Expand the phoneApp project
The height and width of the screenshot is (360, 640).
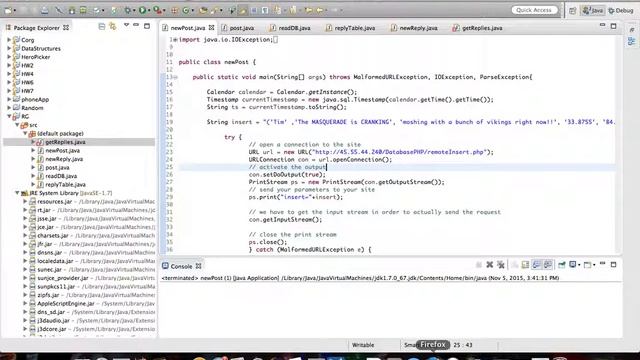(x=9, y=99)
